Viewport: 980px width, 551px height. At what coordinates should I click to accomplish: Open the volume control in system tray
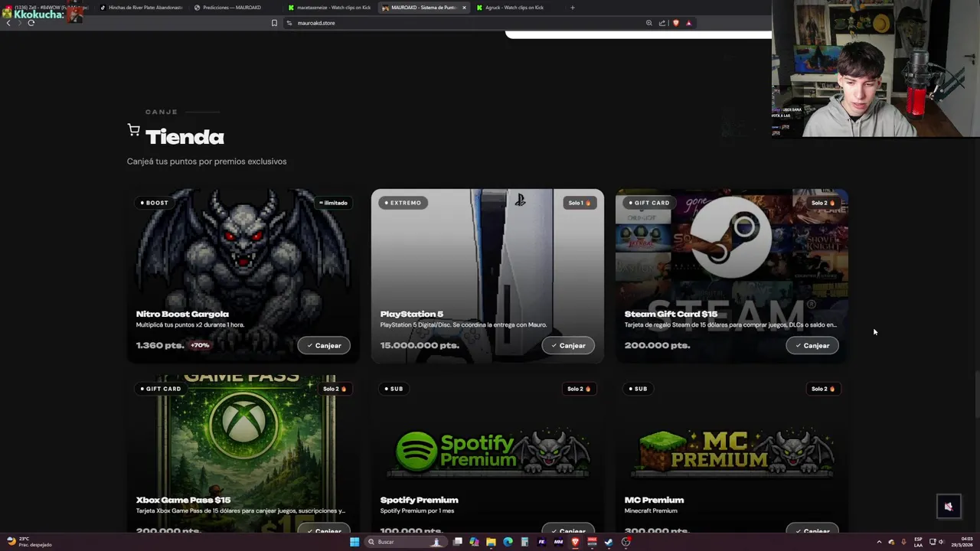coord(942,542)
